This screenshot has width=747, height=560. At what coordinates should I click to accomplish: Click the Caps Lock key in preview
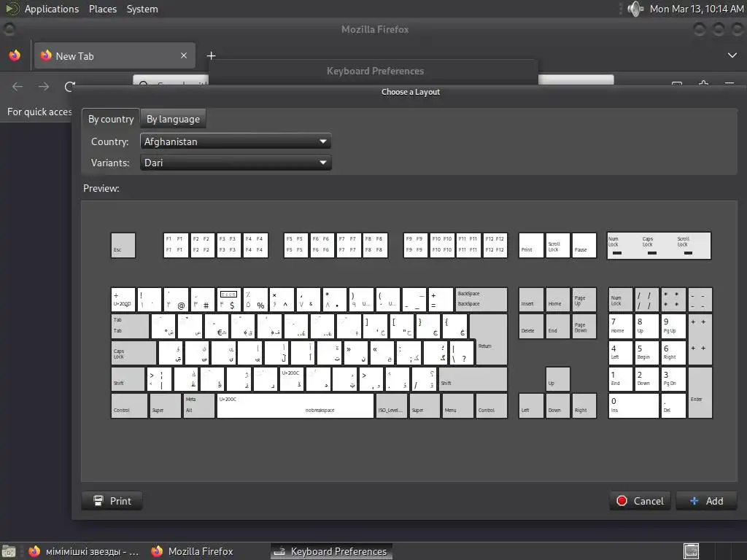(x=133, y=353)
